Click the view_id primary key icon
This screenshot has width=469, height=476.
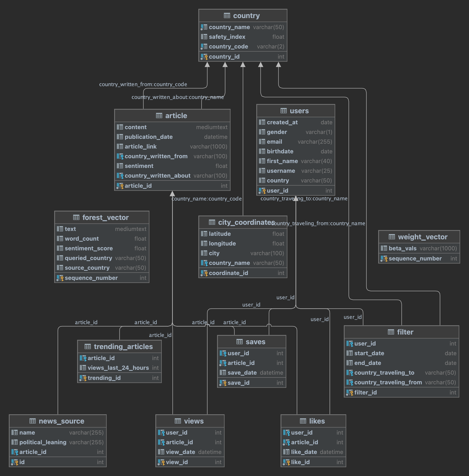[x=161, y=462]
